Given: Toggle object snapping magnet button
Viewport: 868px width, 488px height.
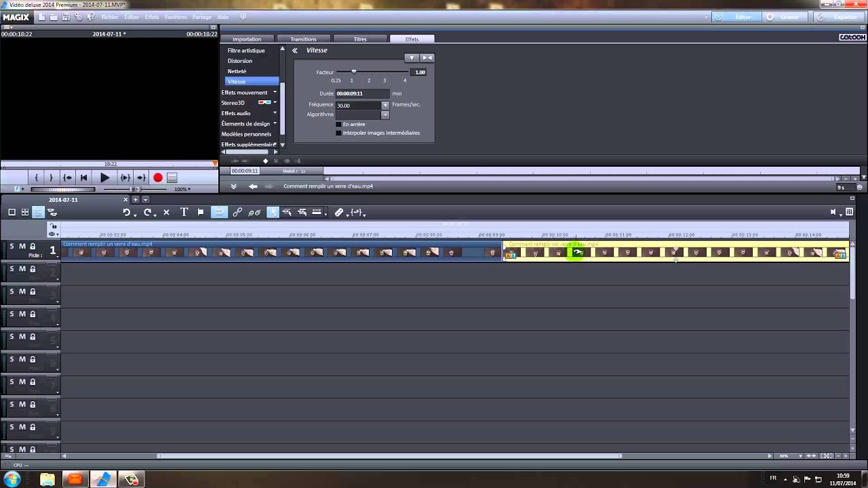Looking at the screenshot, I should (x=219, y=212).
